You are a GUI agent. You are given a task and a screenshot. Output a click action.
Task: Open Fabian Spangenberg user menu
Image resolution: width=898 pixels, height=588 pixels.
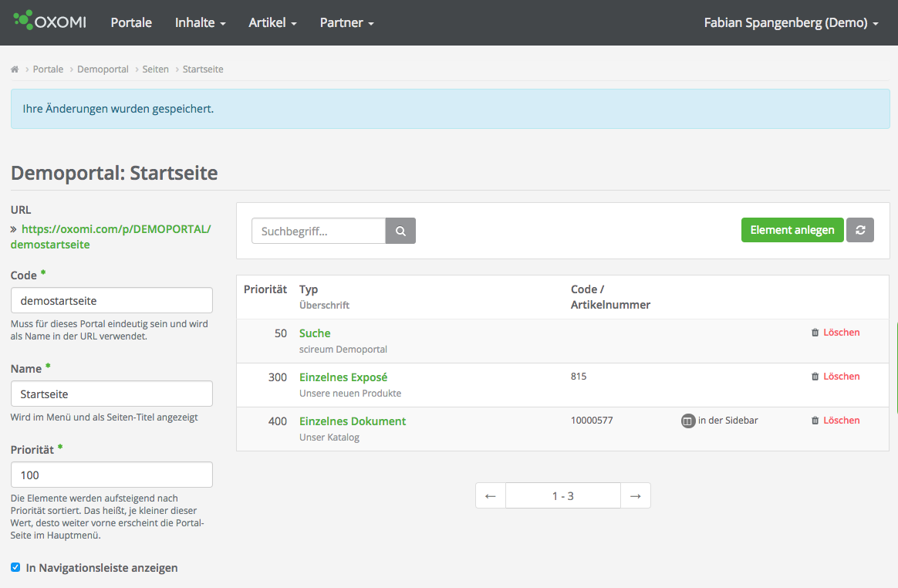click(791, 22)
